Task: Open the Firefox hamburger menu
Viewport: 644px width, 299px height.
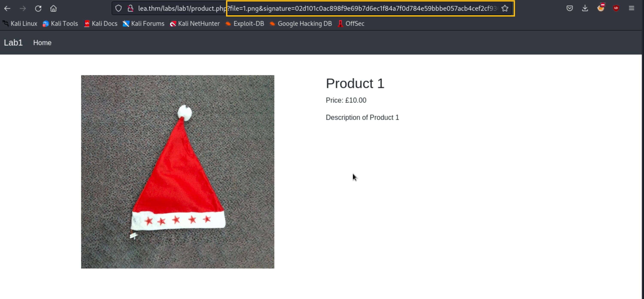Action: 631,9
